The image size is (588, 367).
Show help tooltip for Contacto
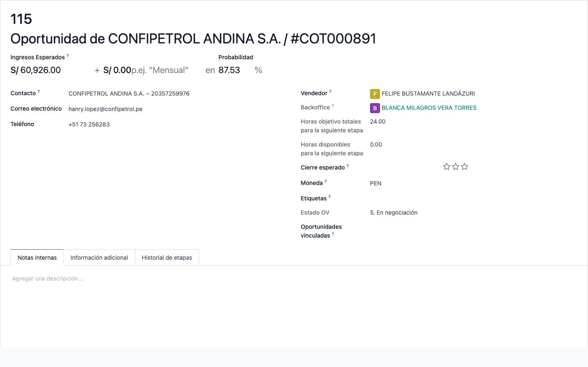pos(39,91)
